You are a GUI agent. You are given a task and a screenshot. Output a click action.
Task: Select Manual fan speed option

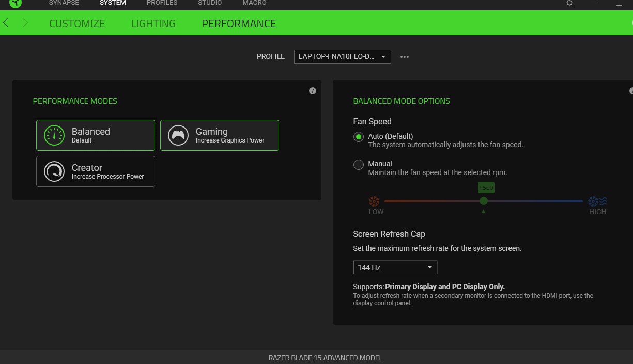point(358,165)
